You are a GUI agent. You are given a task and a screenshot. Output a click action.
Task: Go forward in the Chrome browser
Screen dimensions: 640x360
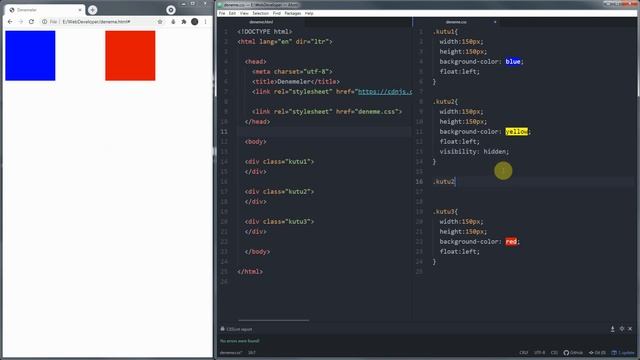coord(20,22)
